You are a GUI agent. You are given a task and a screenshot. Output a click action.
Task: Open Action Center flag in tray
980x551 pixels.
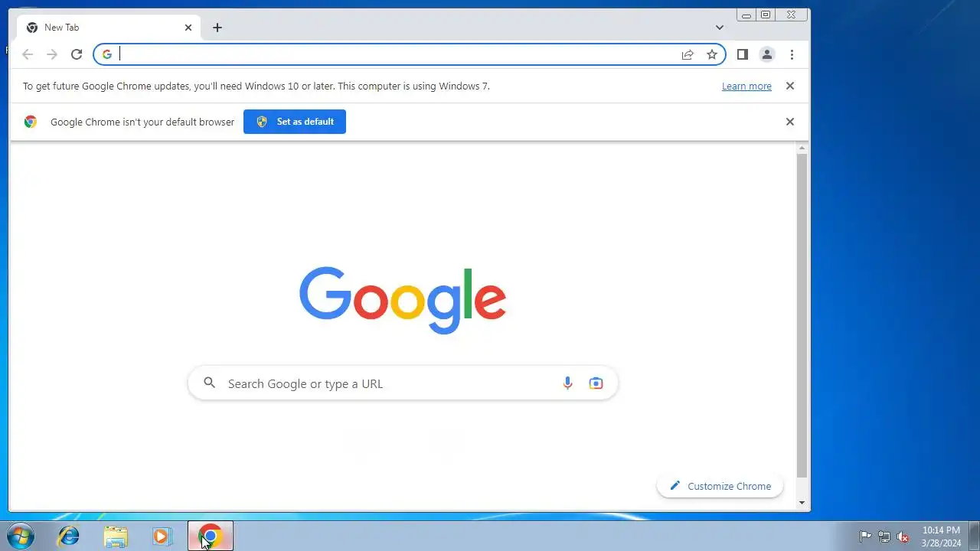pyautogui.click(x=865, y=536)
